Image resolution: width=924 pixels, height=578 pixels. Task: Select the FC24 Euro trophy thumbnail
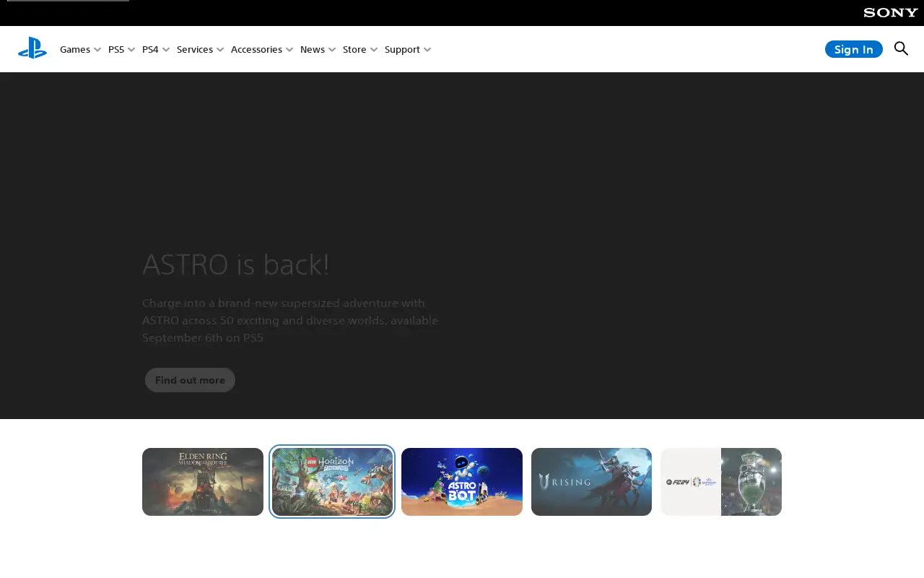[x=721, y=482]
